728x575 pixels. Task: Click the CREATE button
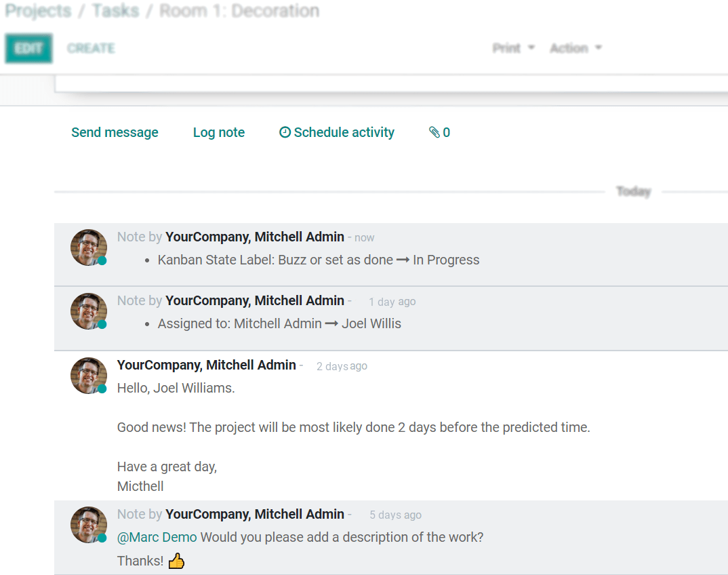91,48
